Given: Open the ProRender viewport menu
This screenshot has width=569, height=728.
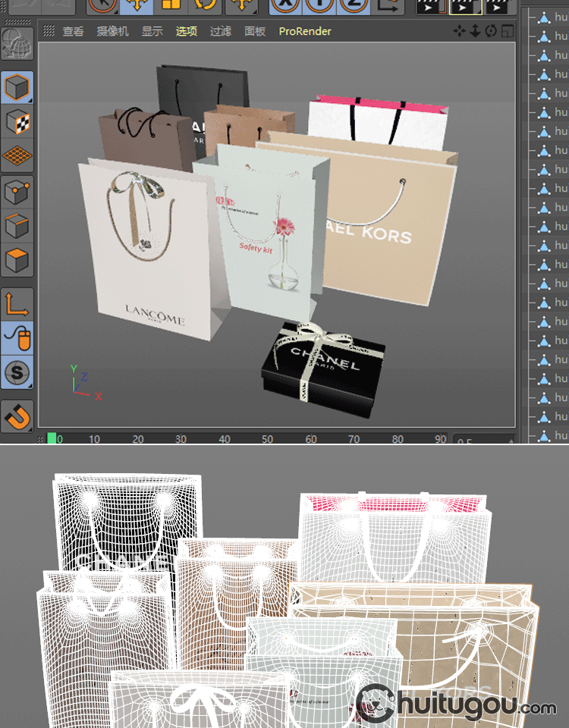Looking at the screenshot, I should point(305,31).
